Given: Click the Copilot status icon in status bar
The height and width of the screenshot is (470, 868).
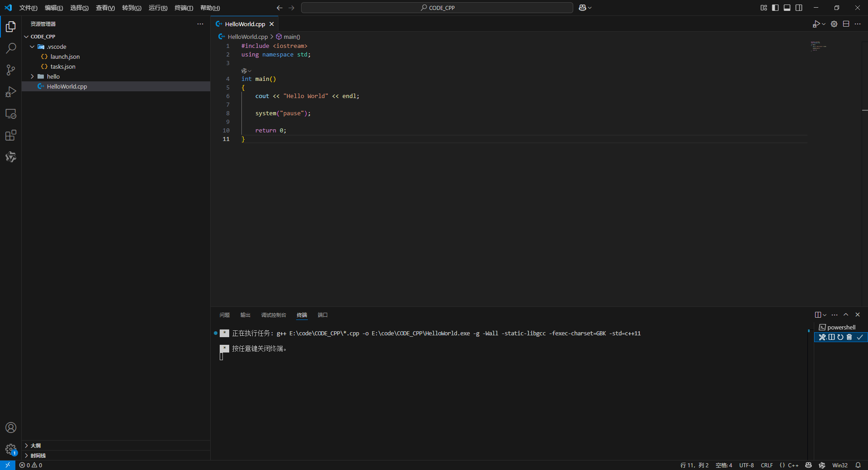Looking at the screenshot, I should [808, 465].
